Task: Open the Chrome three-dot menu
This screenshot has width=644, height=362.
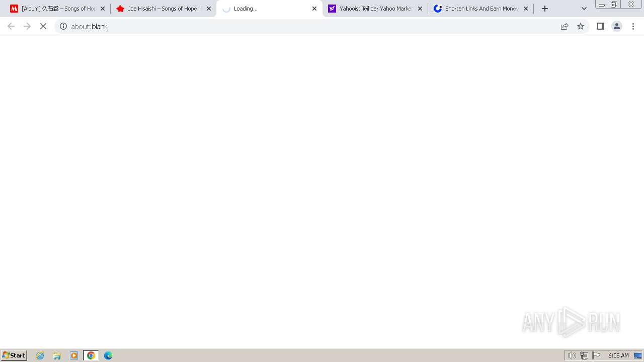Action: click(633, 26)
